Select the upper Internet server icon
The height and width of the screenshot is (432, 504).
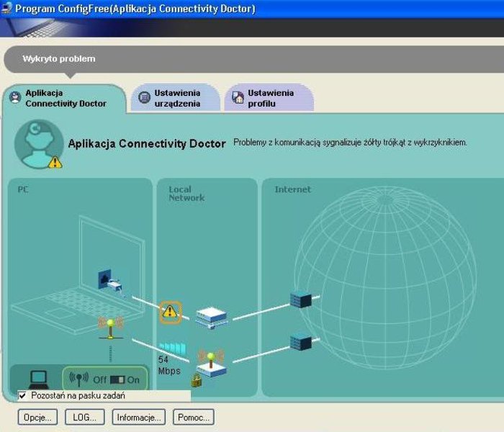tap(301, 300)
